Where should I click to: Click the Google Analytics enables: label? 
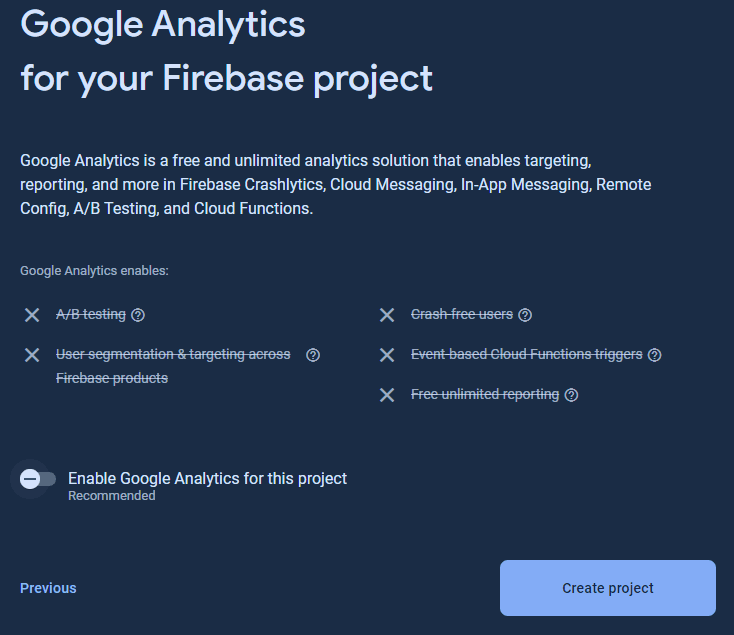[94, 271]
